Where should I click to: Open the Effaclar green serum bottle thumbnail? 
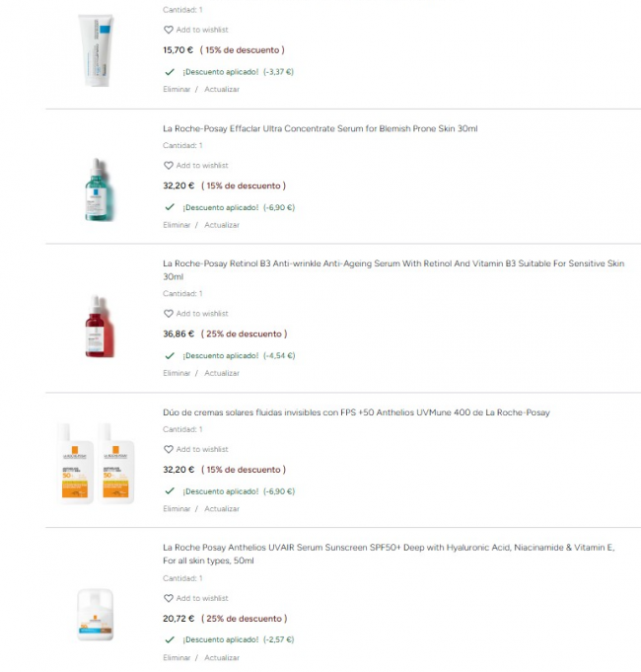click(98, 188)
